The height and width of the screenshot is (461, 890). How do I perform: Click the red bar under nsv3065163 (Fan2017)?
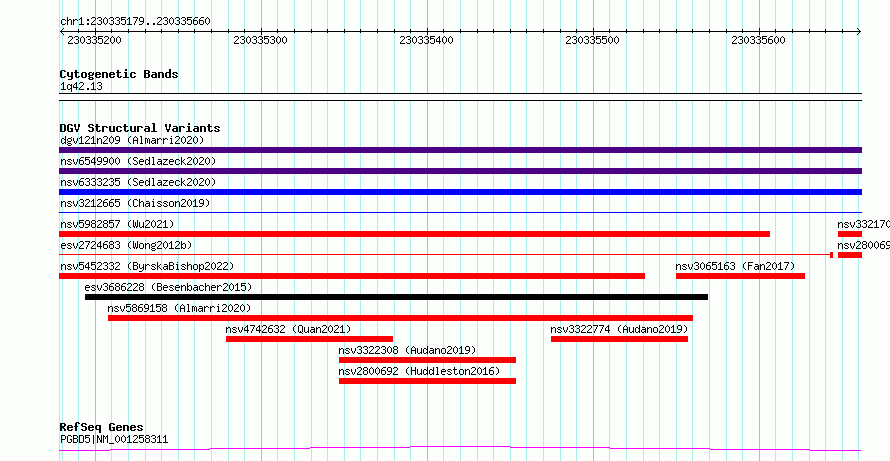tap(740, 276)
